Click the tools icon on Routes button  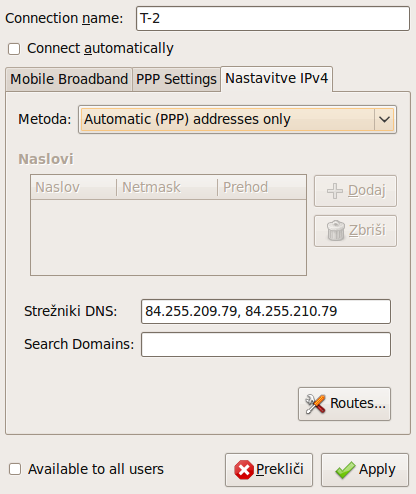tap(315, 404)
